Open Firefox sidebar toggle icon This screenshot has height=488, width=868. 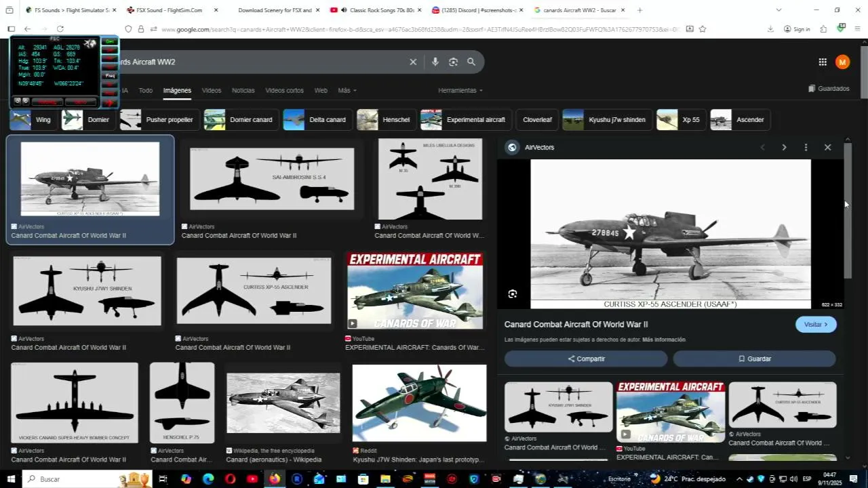(11, 29)
